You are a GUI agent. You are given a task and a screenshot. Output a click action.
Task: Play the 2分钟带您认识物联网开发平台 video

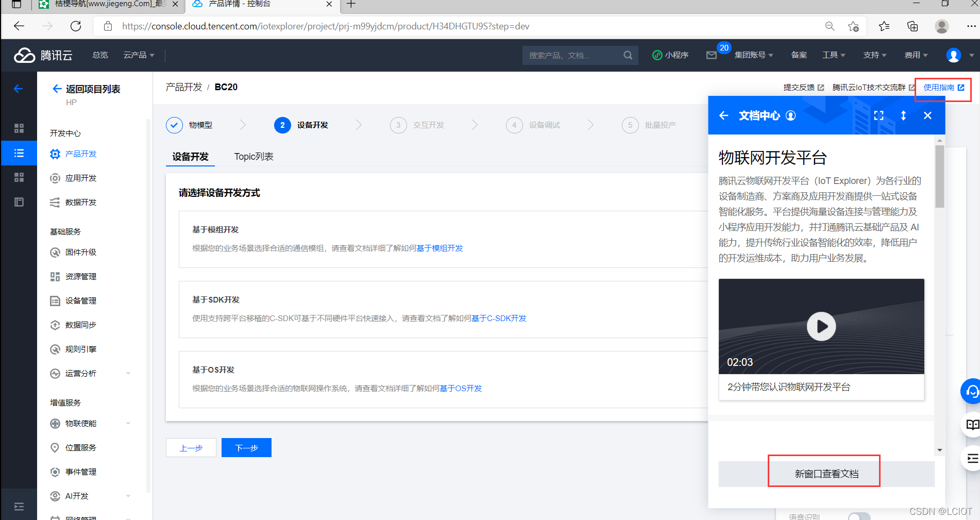point(821,326)
